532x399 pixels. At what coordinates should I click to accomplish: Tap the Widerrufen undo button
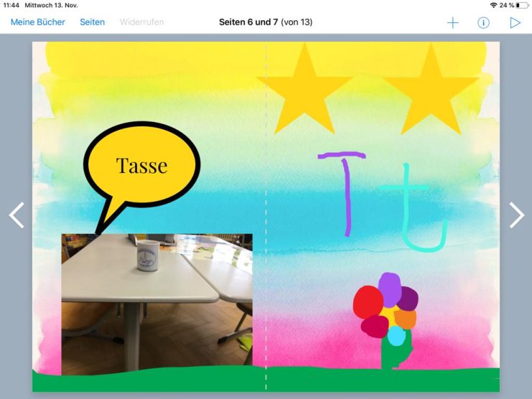[141, 22]
